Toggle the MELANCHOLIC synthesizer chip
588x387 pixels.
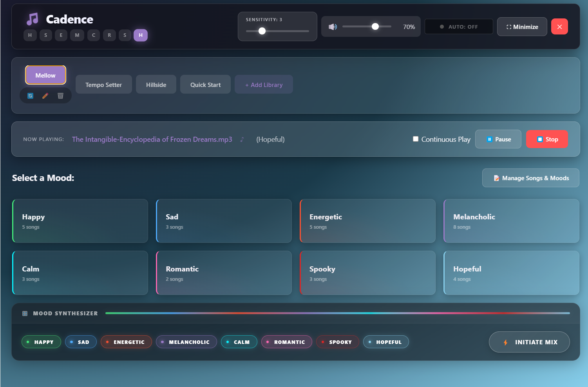[186, 342]
